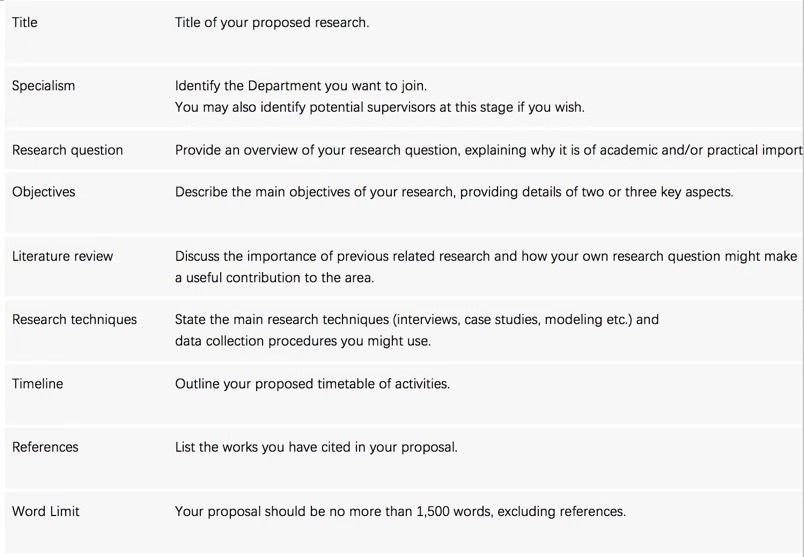Click the potential supervisors sentence
Image resolution: width=804 pixels, height=557 pixels.
[x=380, y=107]
